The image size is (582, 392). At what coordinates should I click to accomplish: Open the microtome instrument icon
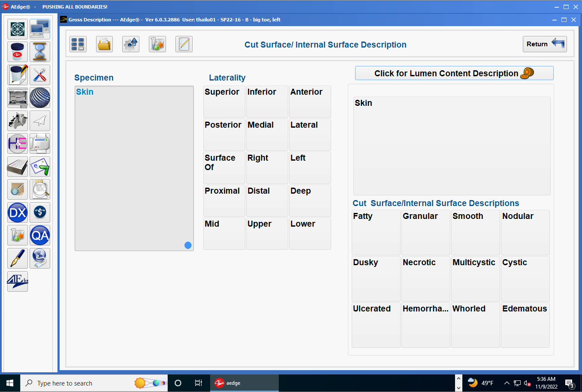(18, 121)
